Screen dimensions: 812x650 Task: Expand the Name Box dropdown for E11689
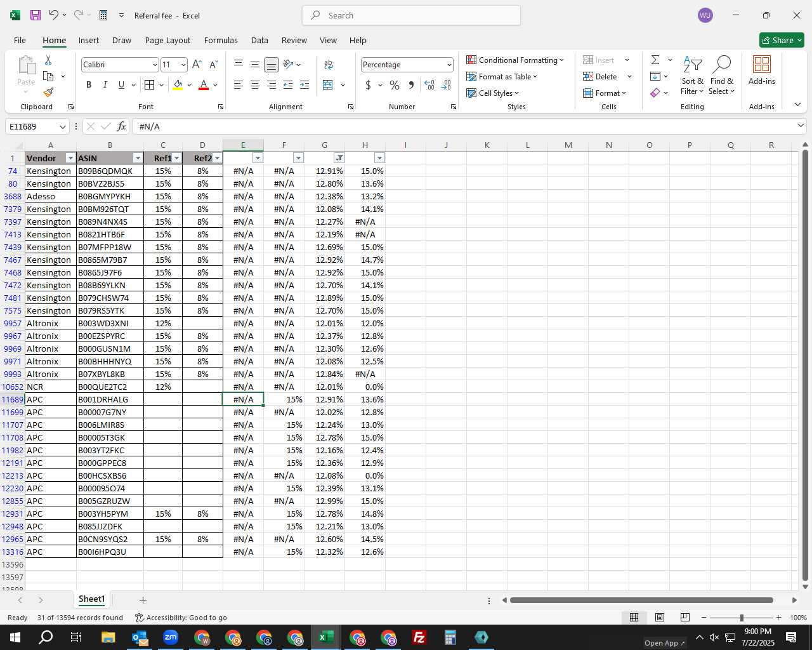point(62,126)
